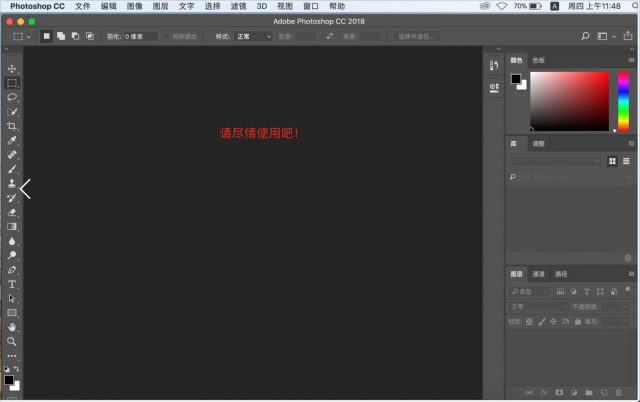Viewport: 640px width, 402px height.
Task: Select the Move tool
Action: pyautogui.click(x=12, y=69)
